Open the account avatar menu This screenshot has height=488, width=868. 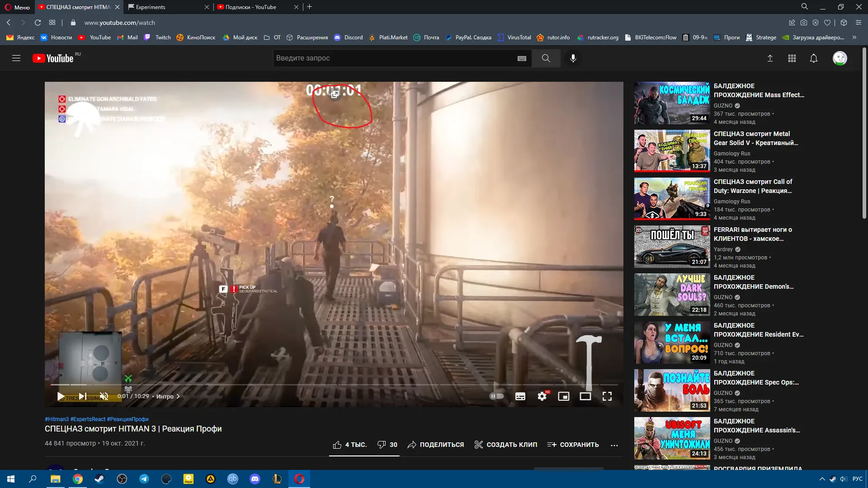pos(840,58)
